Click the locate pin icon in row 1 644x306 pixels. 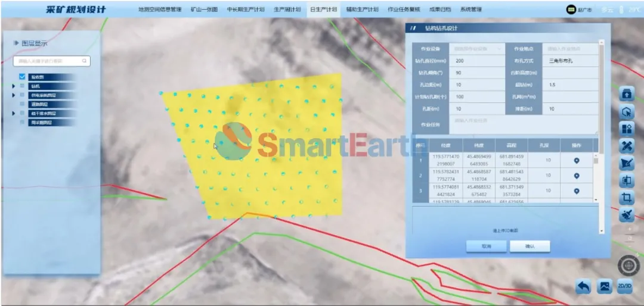coord(577,161)
